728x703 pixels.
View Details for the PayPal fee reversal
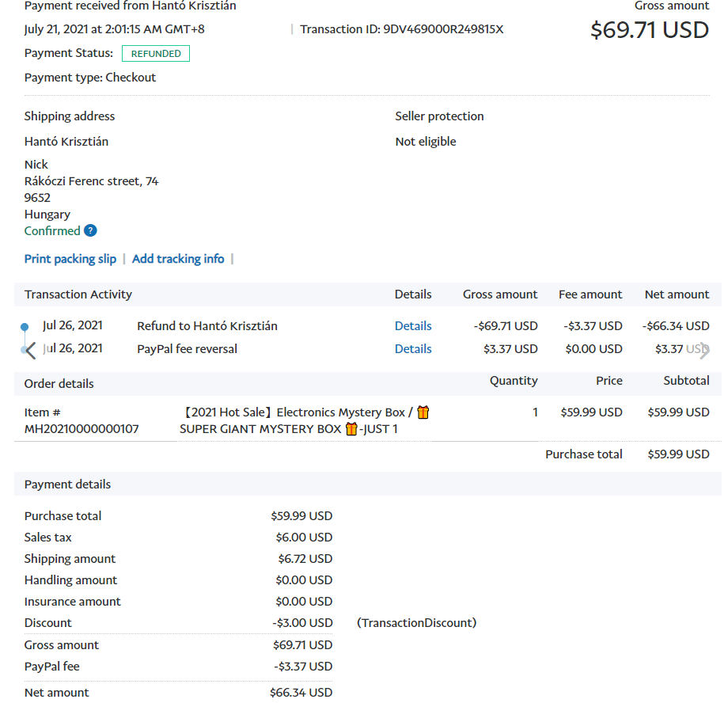click(x=413, y=349)
